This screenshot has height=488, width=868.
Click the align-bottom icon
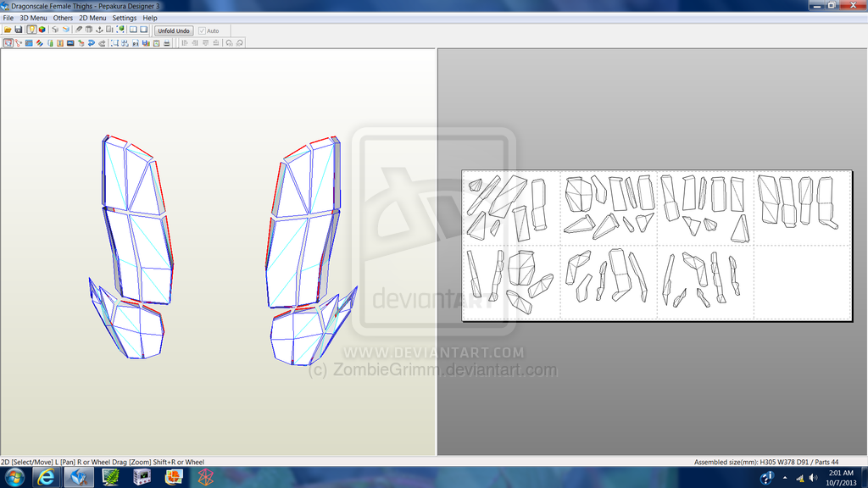216,42
